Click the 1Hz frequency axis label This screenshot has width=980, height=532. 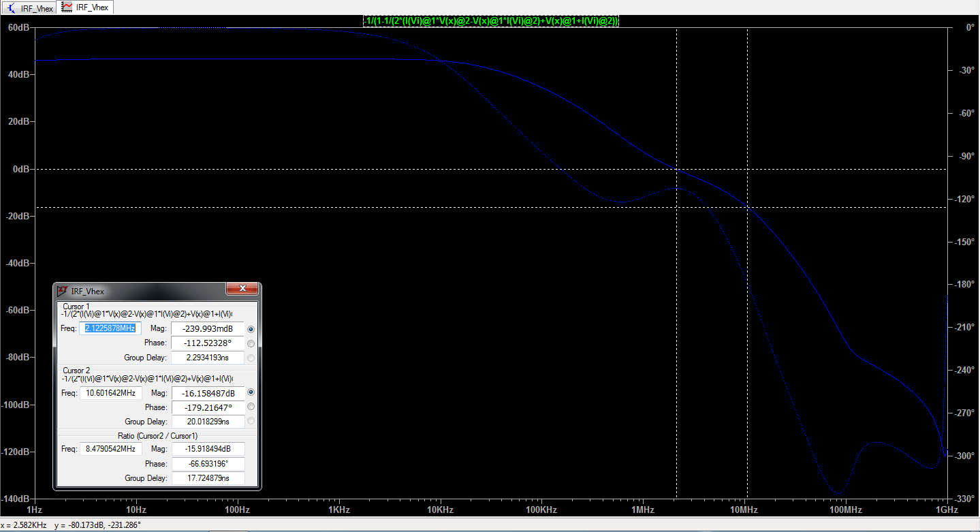click(34, 510)
